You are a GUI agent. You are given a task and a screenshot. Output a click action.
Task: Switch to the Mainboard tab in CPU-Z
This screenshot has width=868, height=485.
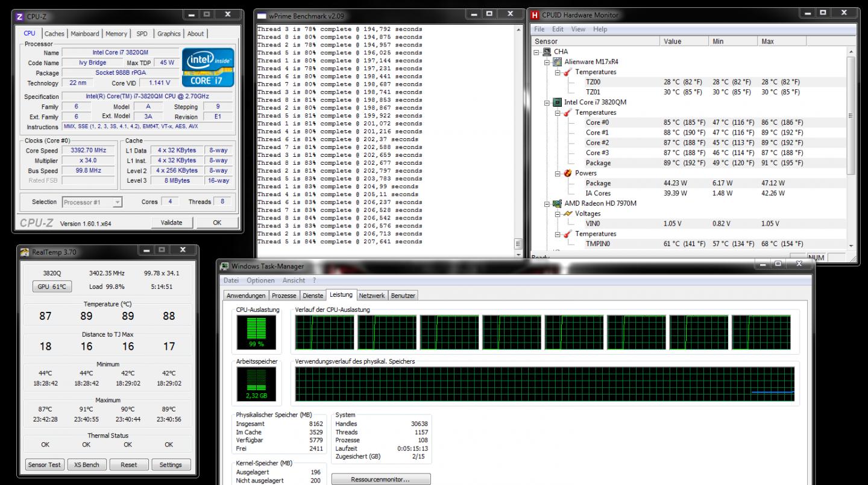[85, 34]
